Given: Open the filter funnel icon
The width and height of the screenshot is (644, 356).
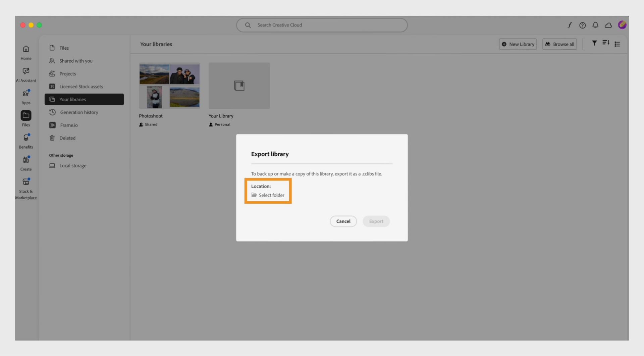Looking at the screenshot, I should pyautogui.click(x=594, y=43).
